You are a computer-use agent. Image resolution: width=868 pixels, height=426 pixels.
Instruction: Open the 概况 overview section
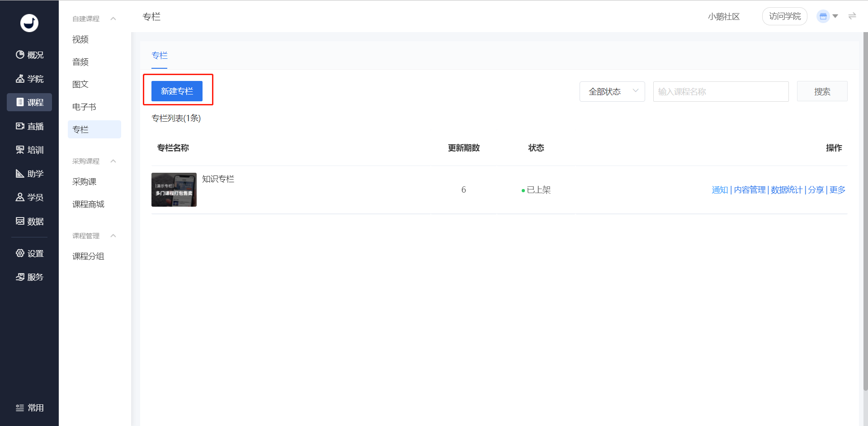coord(29,55)
